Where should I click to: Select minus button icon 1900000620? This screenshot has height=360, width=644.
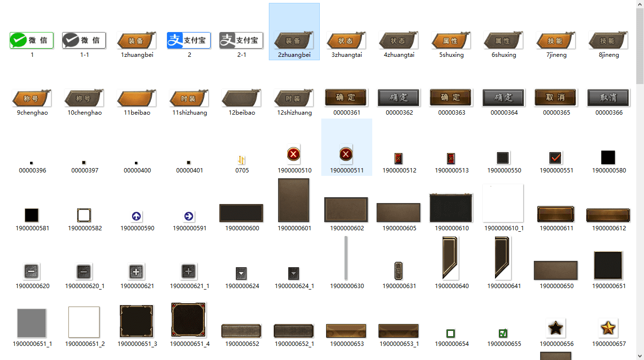[32, 271]
